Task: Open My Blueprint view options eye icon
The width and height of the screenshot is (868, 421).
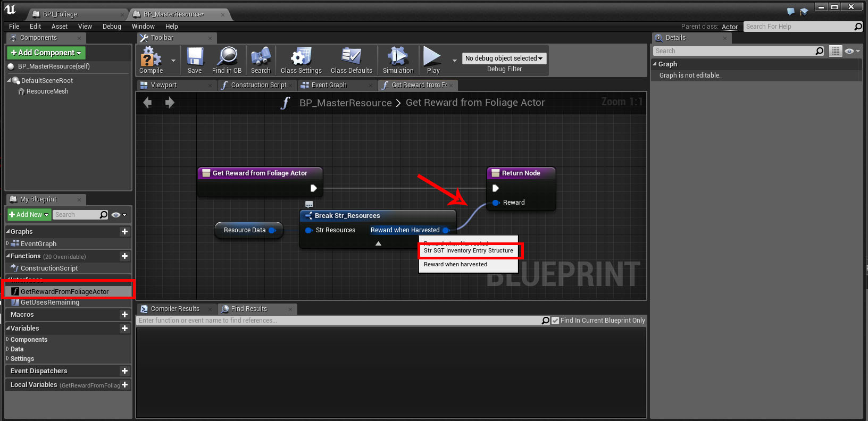Action: pos(119,215)
